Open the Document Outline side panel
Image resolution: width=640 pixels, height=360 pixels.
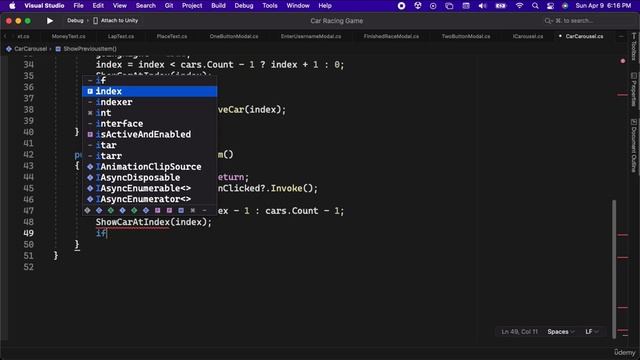[x=633, y=145]
